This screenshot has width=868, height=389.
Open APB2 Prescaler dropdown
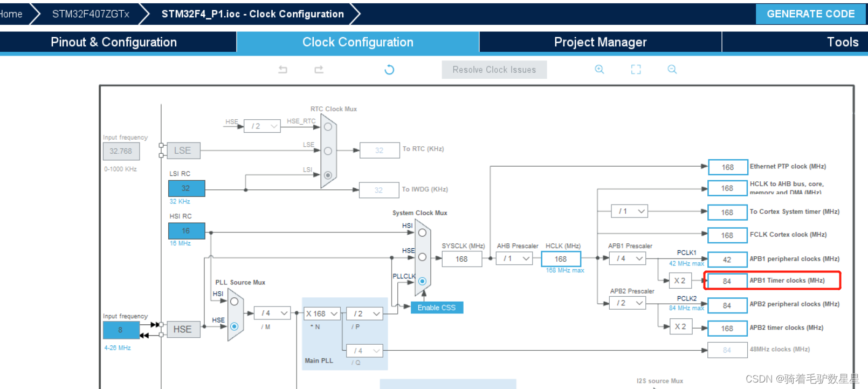pyautogui.click(x=627, y=303)
